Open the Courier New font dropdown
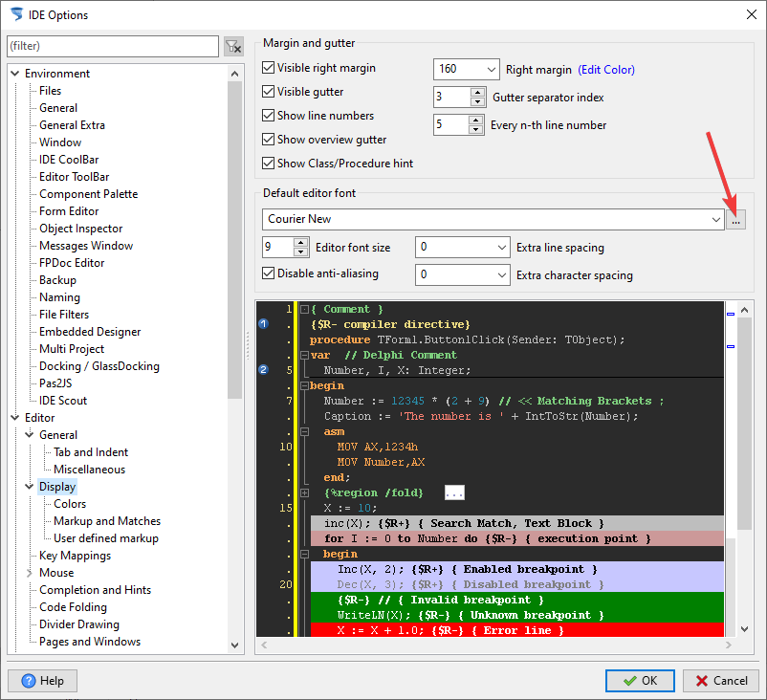 (716, 219)
